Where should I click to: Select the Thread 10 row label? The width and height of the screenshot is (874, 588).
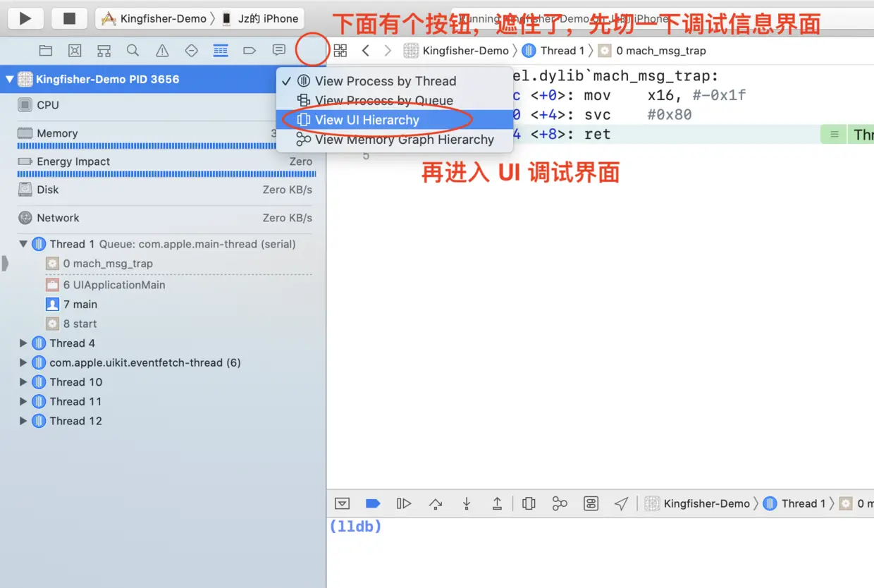(76, 382)
